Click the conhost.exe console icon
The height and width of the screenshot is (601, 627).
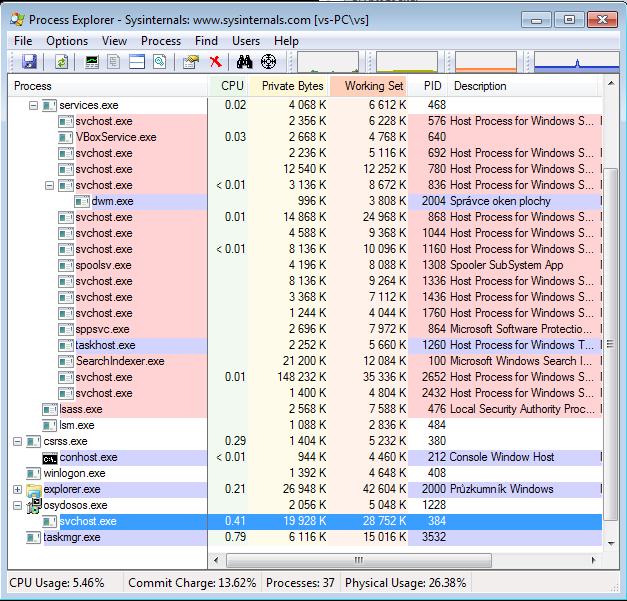coord(50,458)
